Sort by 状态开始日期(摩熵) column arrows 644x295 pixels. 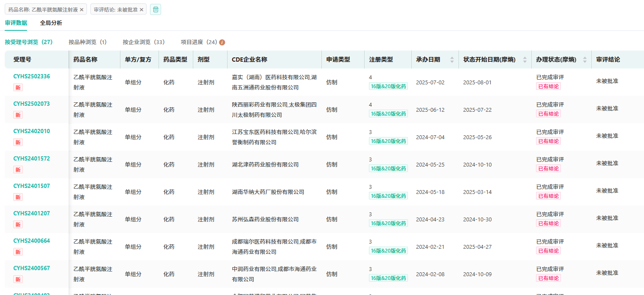click(x=525, y=60)
